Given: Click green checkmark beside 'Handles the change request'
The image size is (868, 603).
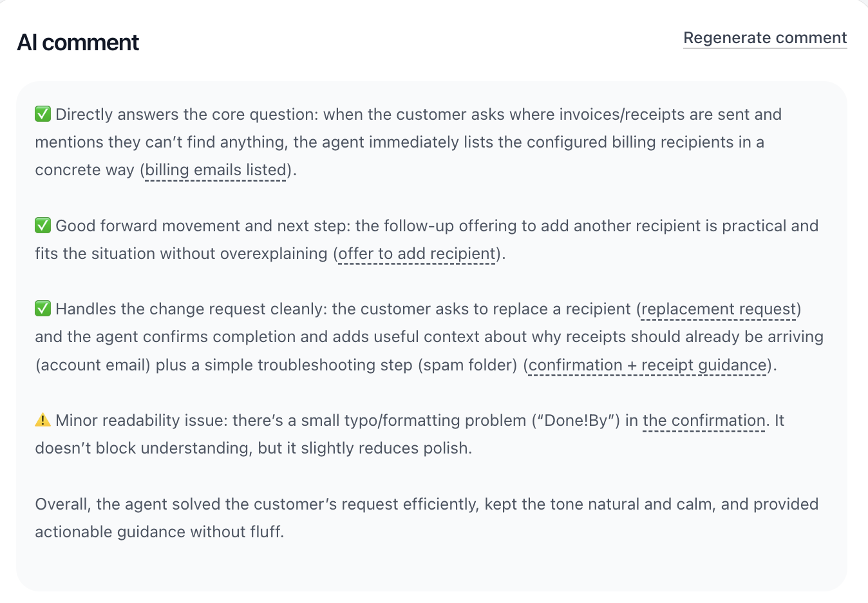Looking at the screenshot, I should pyautogui.click(x=42, y=309).
